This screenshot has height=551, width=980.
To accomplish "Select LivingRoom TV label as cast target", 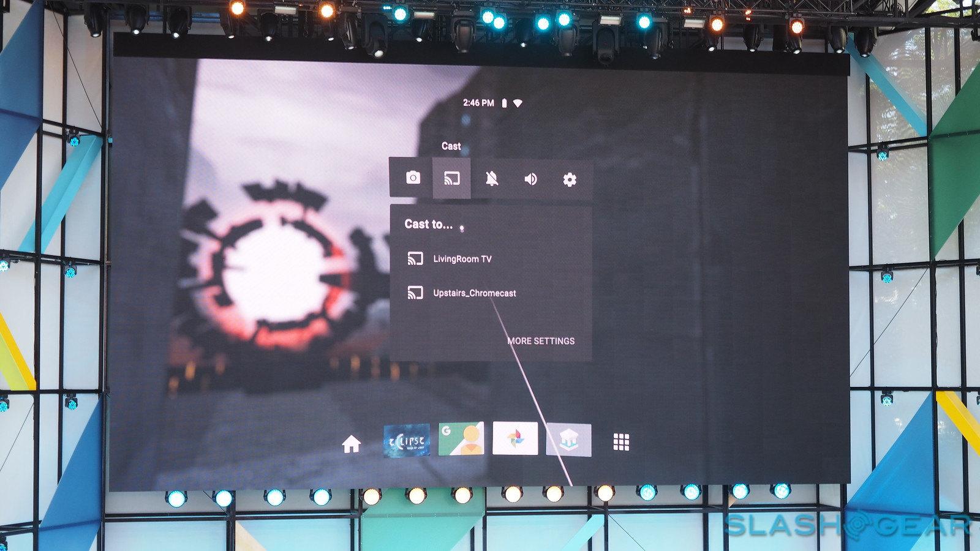I will (462, 259).
